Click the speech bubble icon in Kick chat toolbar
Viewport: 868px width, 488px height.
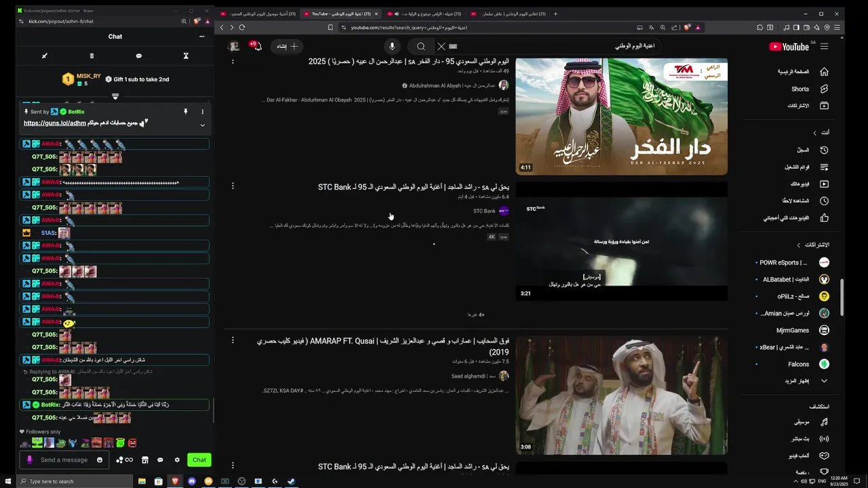139,56
